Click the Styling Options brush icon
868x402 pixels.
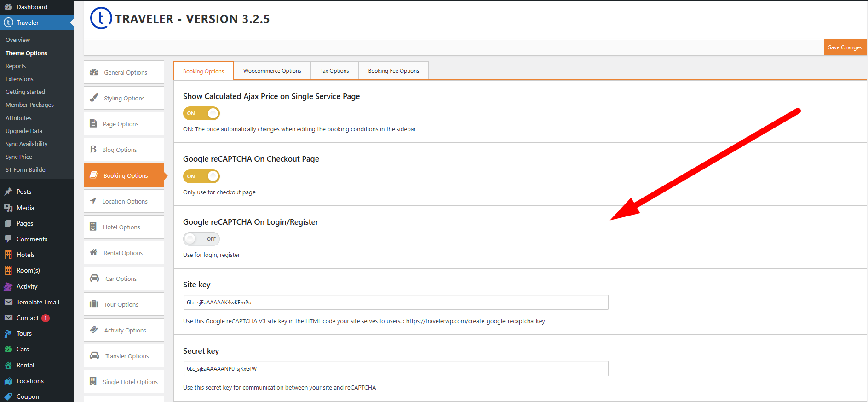point(94,98)
